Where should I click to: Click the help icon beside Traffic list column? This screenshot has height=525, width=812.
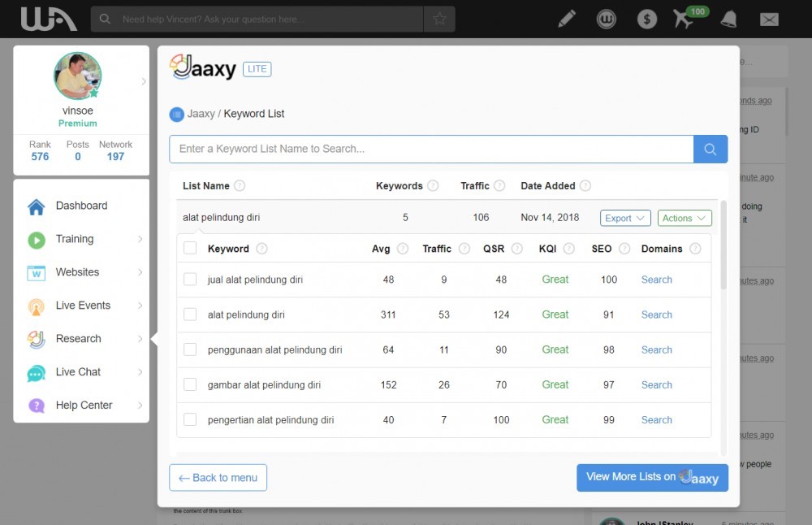click(499, 185)
